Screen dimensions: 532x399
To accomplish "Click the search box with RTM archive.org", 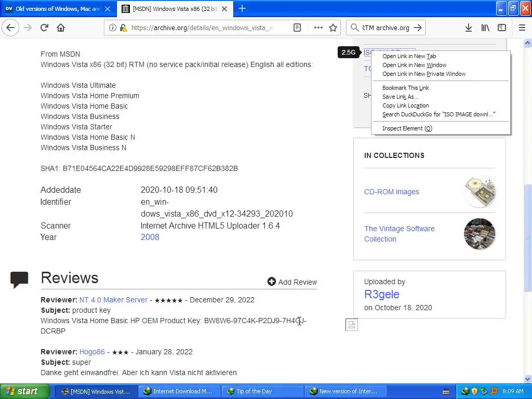I will click(x=386, y=28).
